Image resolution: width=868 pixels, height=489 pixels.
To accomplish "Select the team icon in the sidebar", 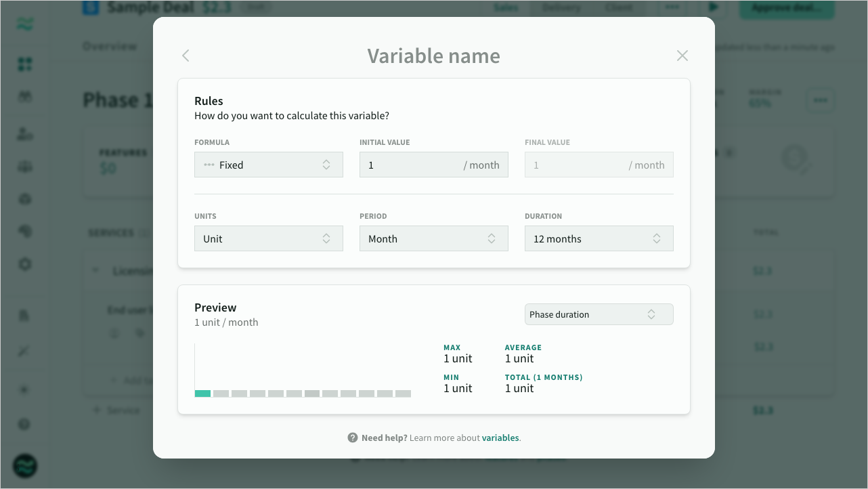I will 24,96.
